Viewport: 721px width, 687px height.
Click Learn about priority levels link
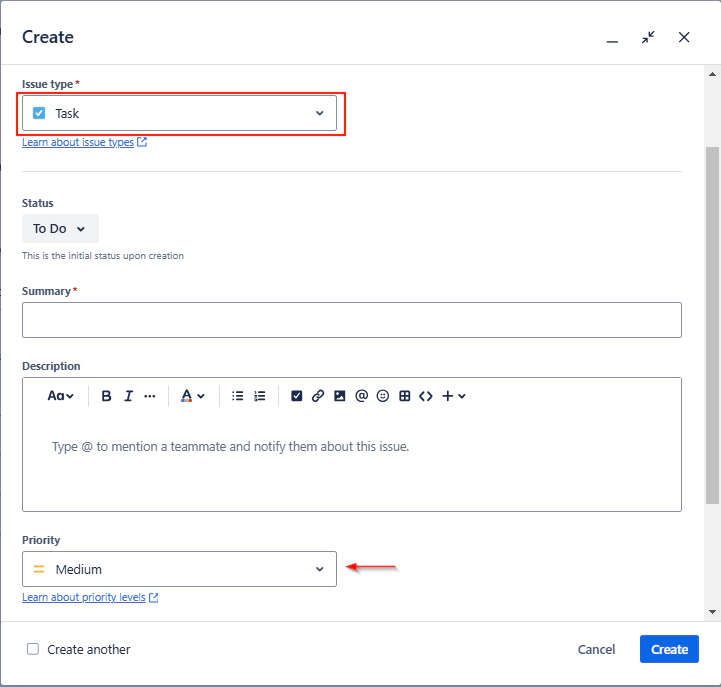click(84, 597)
